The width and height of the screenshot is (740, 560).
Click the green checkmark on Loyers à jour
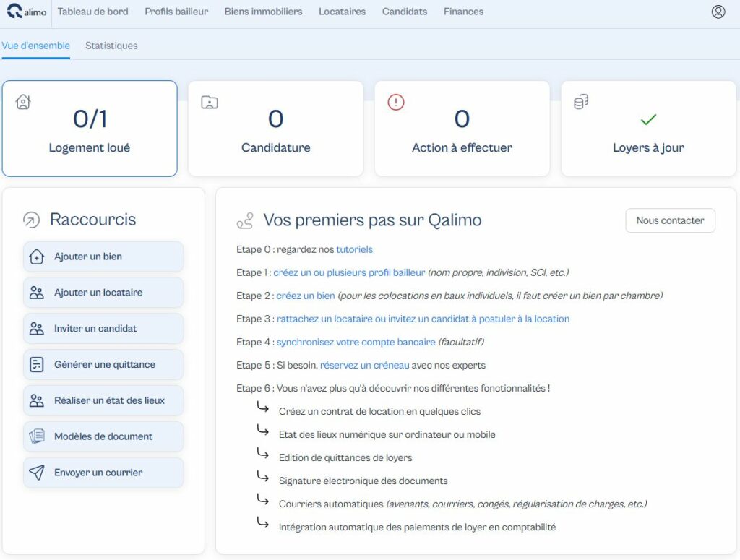pyautogui.click(x=648, y=120)
